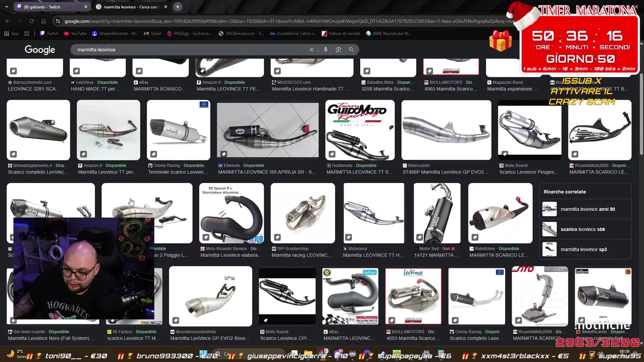
Task: Close the gskianto Twitch tab
Action: [86, 7]
